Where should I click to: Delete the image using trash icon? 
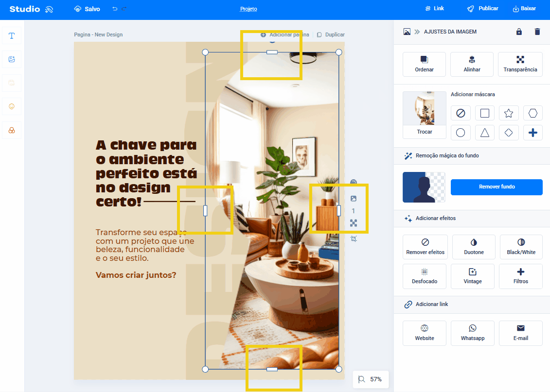tap(537, 32)
